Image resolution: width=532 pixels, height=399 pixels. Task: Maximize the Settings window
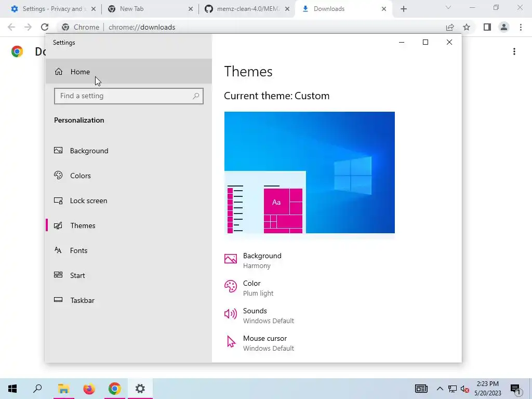[425, 42]
